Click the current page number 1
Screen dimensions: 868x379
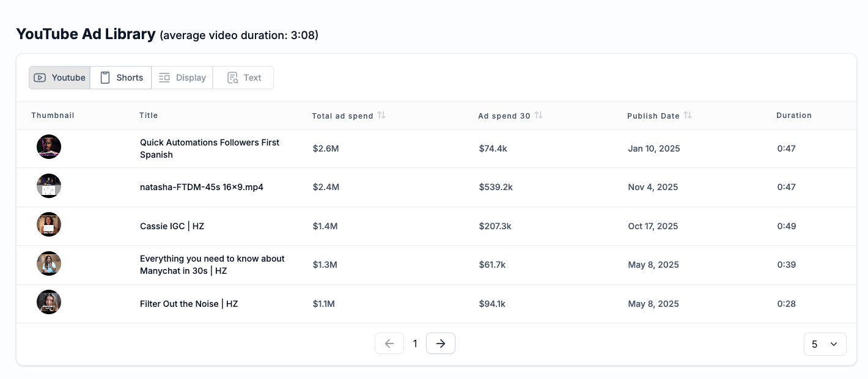415,344
